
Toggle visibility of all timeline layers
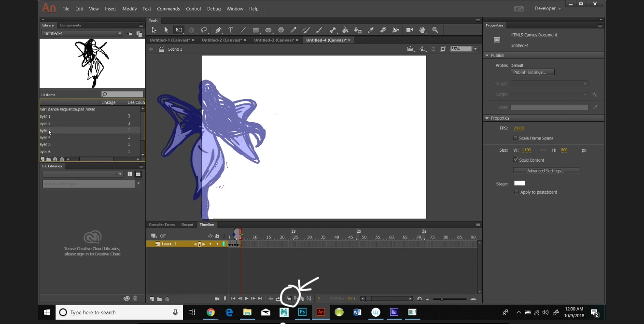click(210, 236)
